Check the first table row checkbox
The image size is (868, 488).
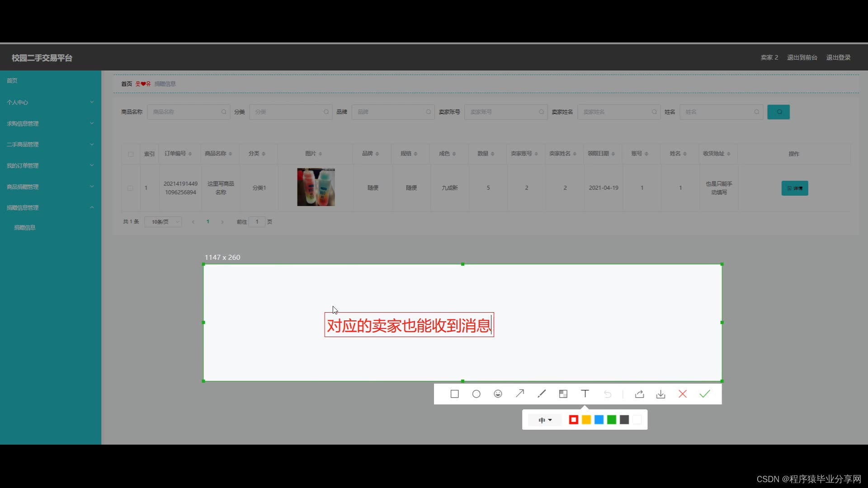tap(130, 188)
